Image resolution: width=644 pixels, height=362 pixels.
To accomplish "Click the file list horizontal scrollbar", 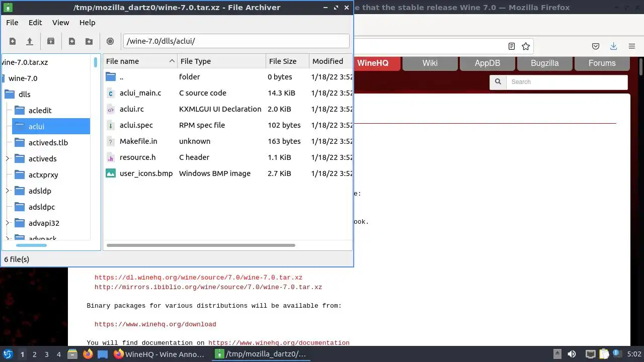I will (x=201, y=245).
